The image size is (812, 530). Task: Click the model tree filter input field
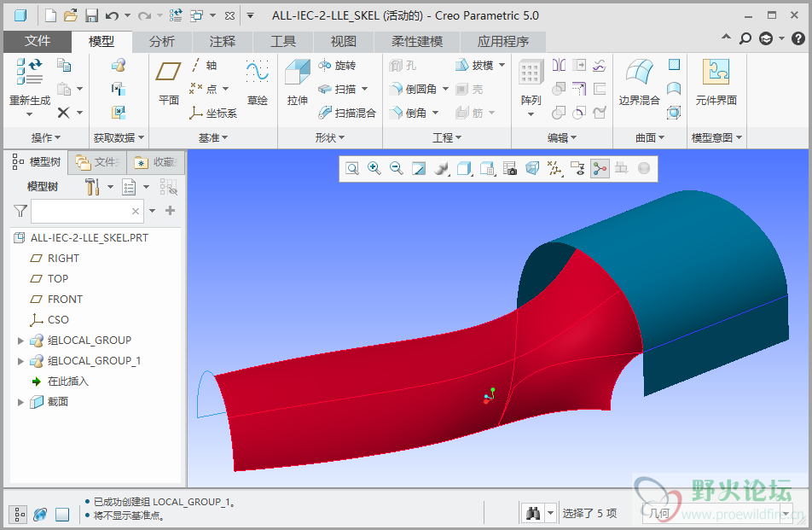[x=86, y=212]
